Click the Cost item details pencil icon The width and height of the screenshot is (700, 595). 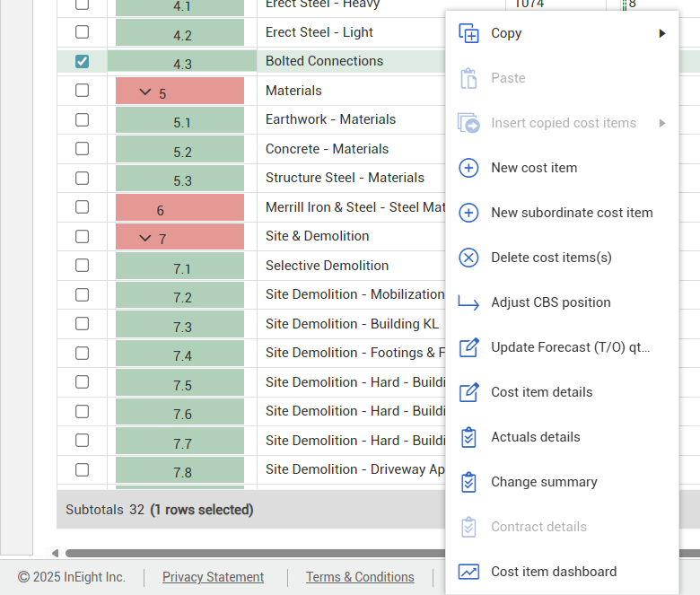[x=468, y=392]
